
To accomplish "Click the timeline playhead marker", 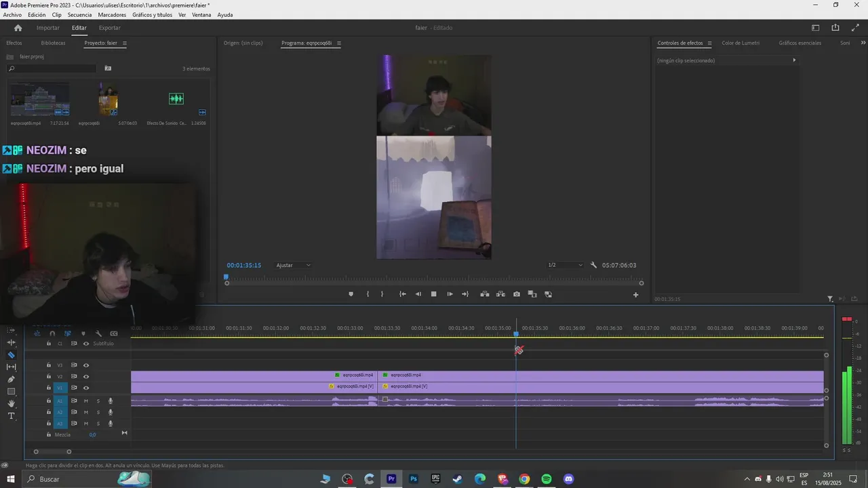I will pyautogui.click(x=516, y=333).
